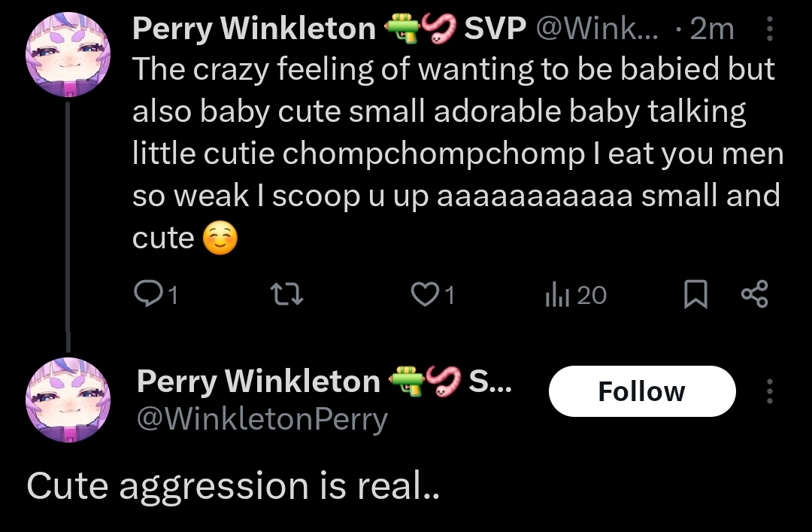
Task: Click the avatar beside the @WinkletonPerry handle
Action: [68, 399]
